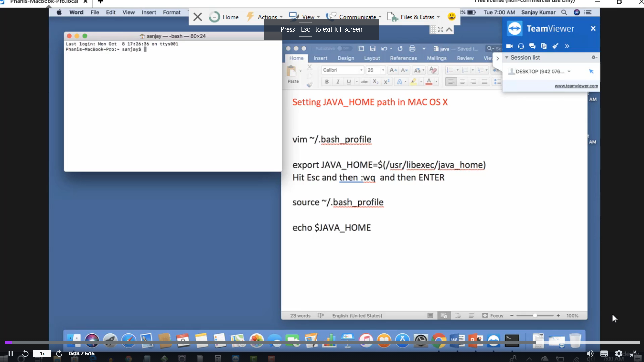Viewport: 644px width, 362px height.
Task: Open TeamViewer chat bubble icon
Action: (x=532, y=46)
